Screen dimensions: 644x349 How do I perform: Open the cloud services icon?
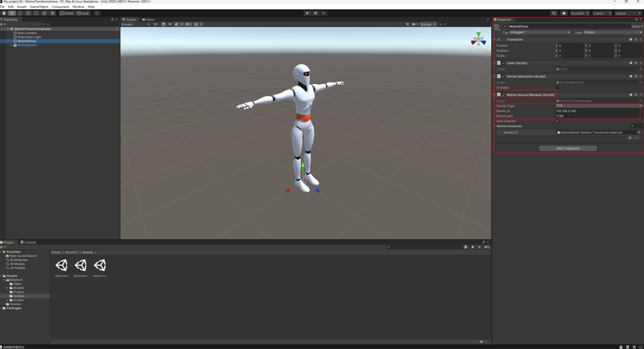[564, 13]
